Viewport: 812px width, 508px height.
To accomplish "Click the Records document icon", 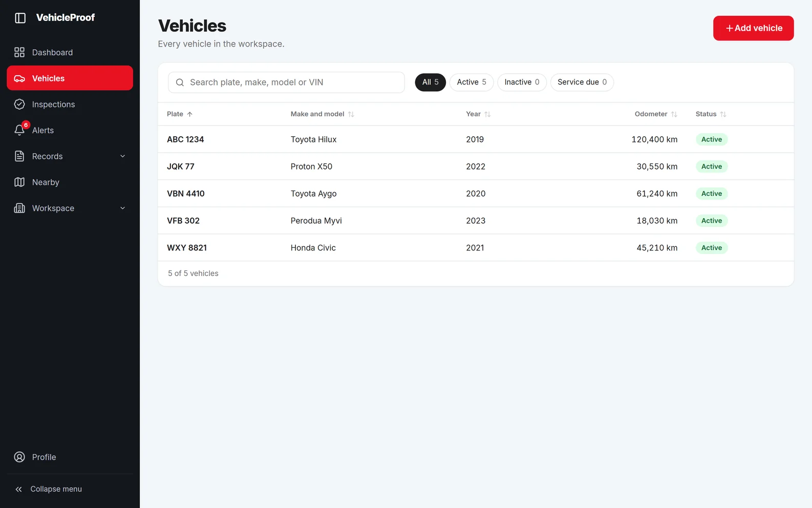I will click(x=19, y=156).
